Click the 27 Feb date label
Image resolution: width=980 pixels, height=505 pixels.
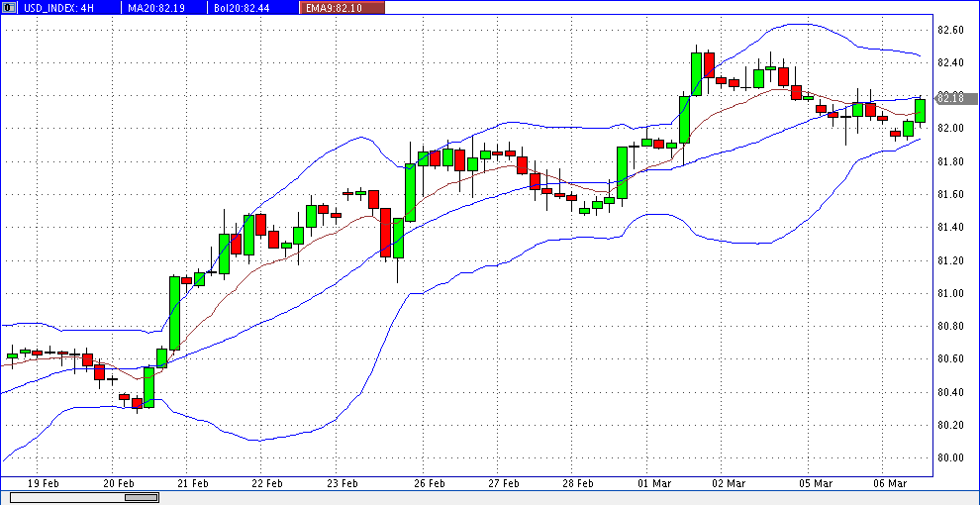coord(503,484)
